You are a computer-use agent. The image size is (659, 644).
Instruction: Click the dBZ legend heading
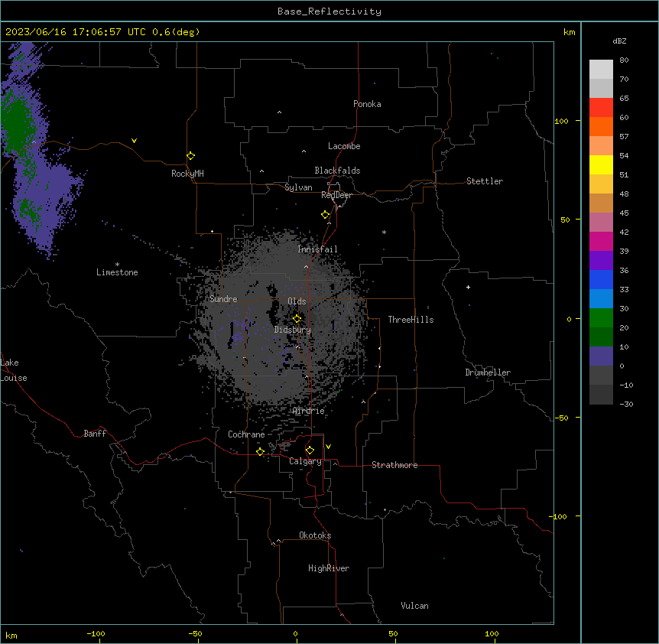click(x=619, y=41)
